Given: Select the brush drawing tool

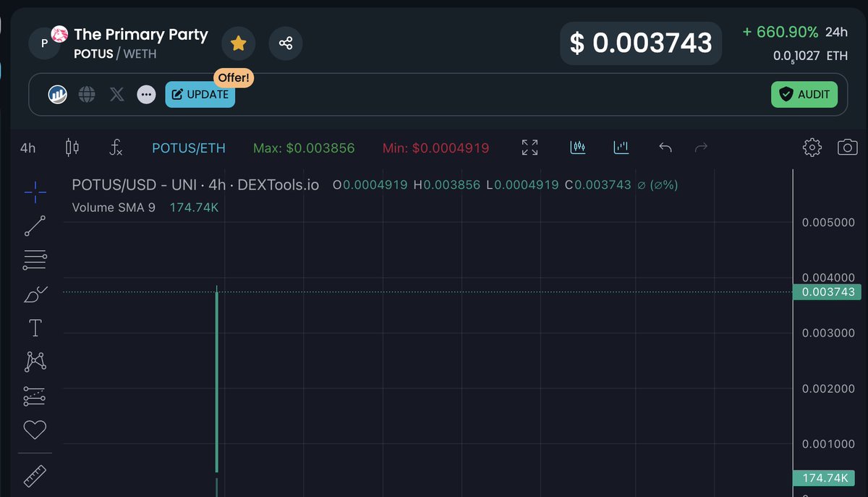Looking at the screenshot, I should pyautogui.click(x=35, y=294).
